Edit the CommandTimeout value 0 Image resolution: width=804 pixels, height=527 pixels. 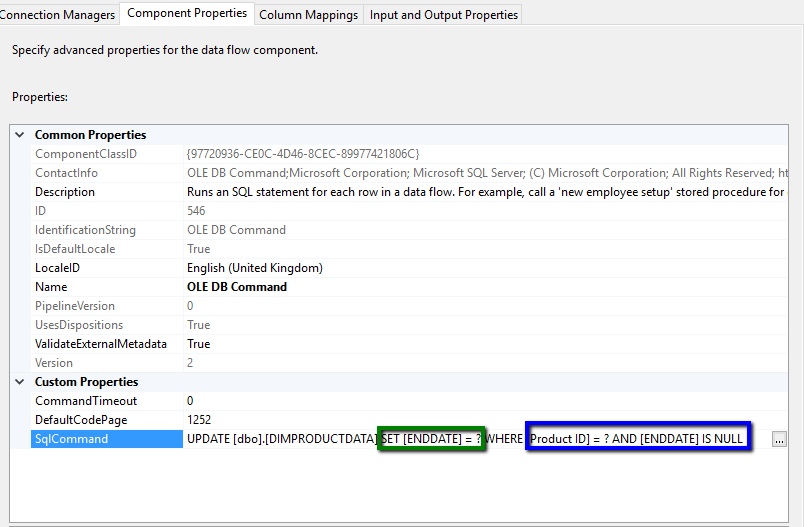[x=191, y=401]
